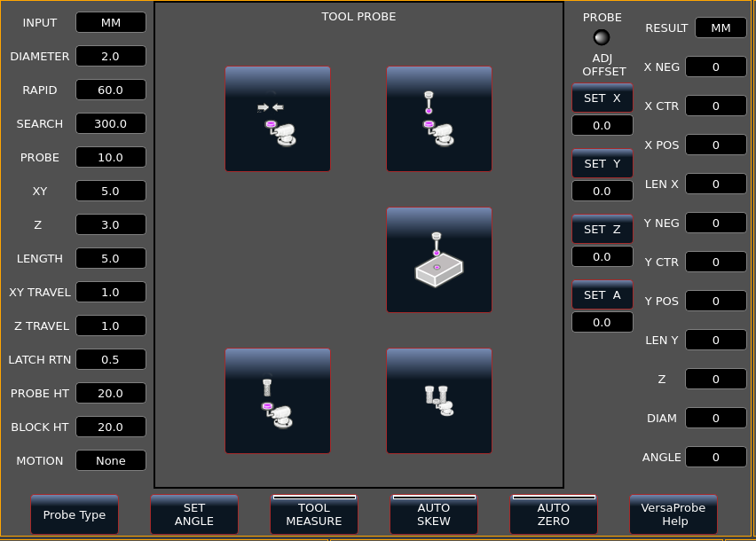756x541 pixels.
Task: Click the XY TRAVEL value field
Action: [x=111, y=292]
